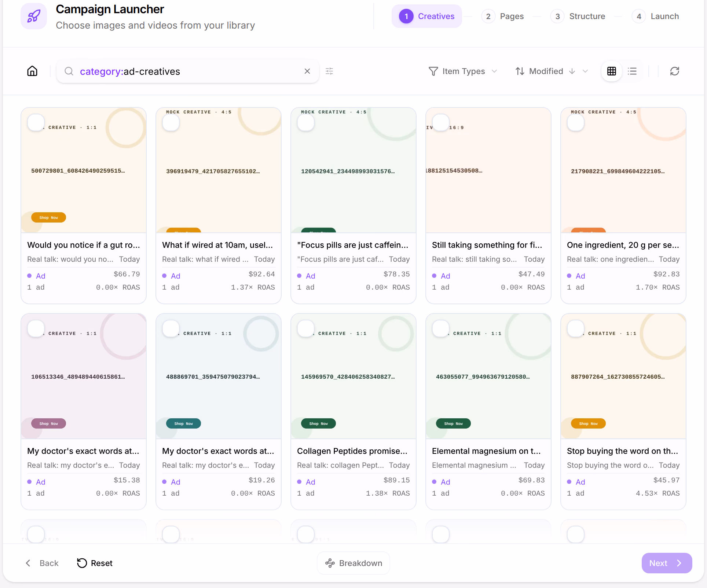Open thumbnail 488869701_359475079023794
This screenshot has height=588, width=707.
pyautogui.click(x=219, y=376)
